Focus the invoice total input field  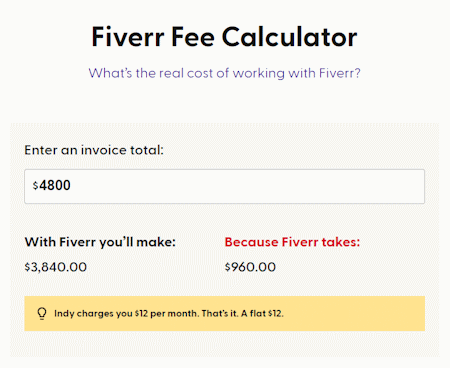point(224,186)
